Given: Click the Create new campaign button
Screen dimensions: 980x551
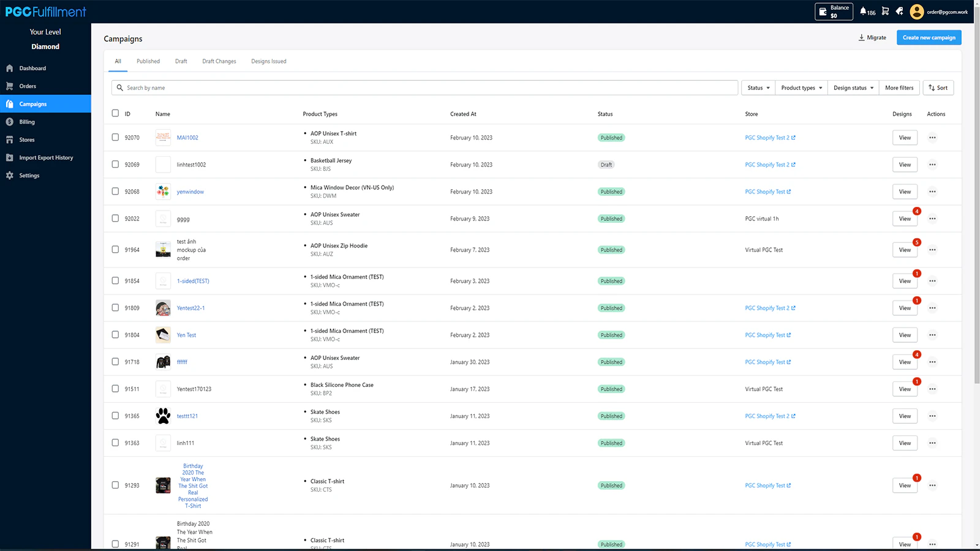Looking at the screenshot, I should point(929,38).
